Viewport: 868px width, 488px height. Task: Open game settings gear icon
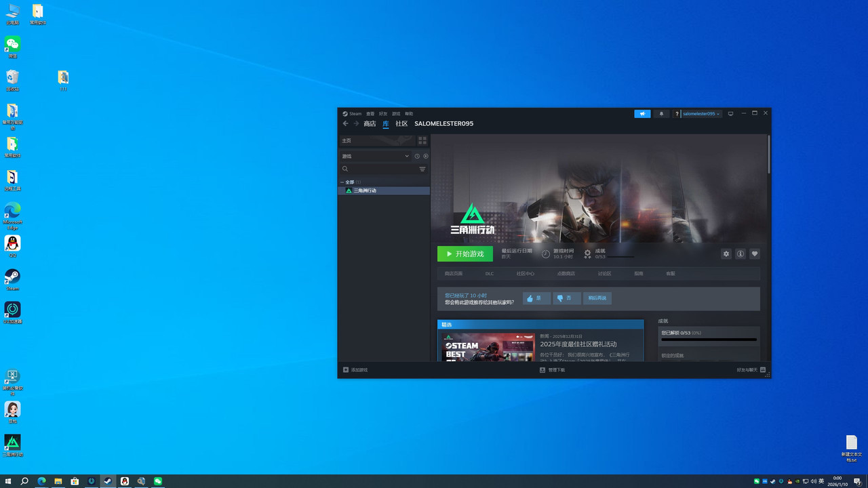pos(726,253)
